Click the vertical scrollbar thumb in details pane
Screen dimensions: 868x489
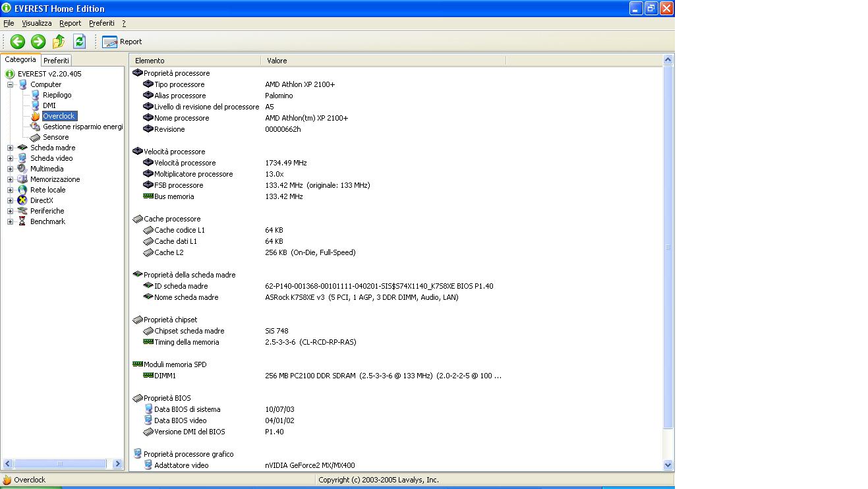(x=668, y=247)
